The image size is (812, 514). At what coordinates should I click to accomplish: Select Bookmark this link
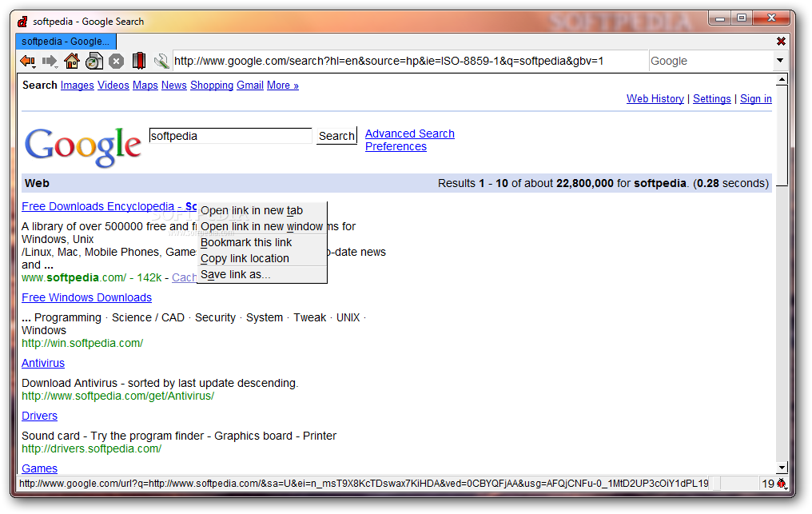click(x=261, y=242)
